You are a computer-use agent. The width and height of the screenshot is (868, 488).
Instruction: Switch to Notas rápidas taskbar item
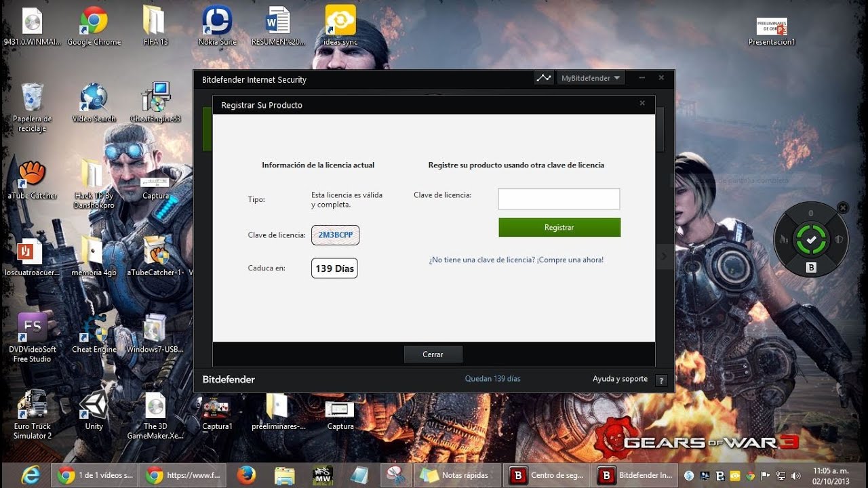[457, 475]
